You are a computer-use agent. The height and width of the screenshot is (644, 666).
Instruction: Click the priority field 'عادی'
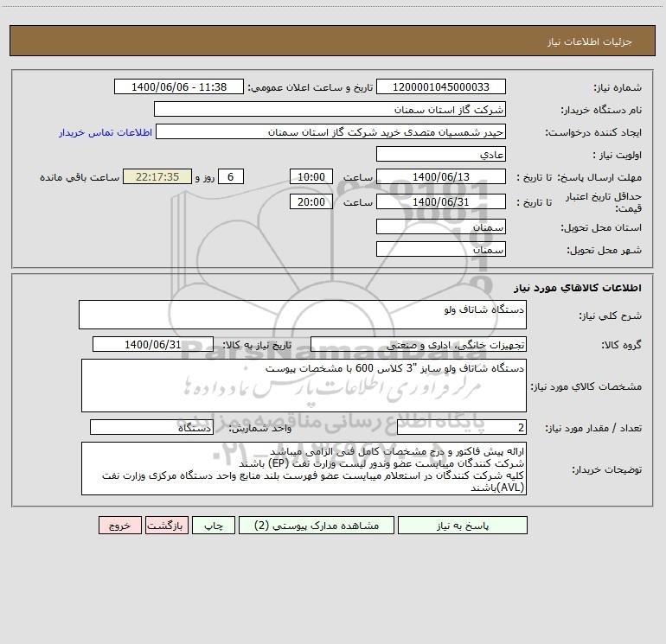(x=441, y=155)
